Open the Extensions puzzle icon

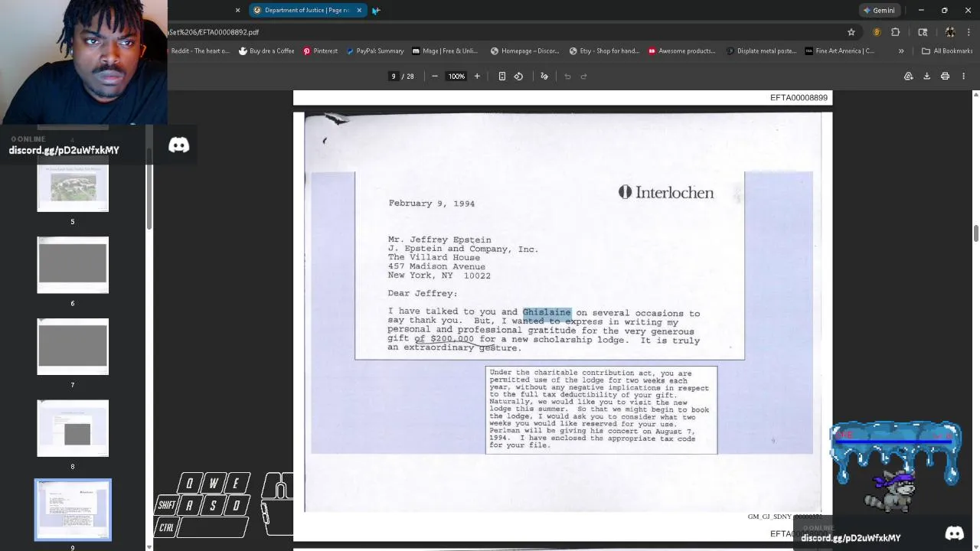(896, 32)
